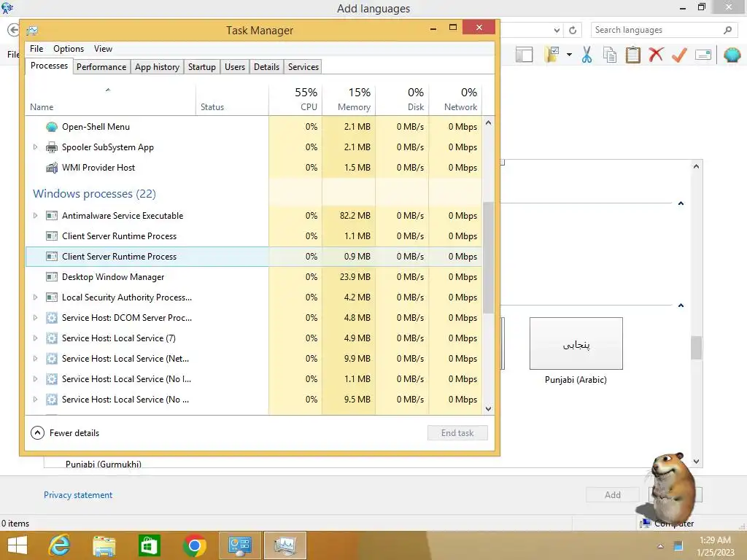Click the WMI Provider Host process icon
The height and width of the screenshot is (560, 747).
coord(52,168)
